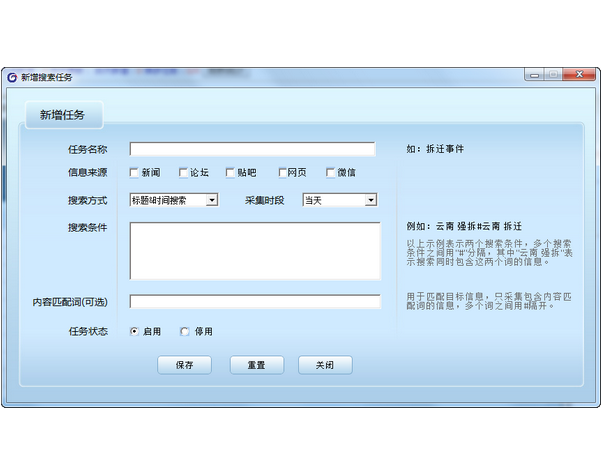Screen dimensions: 603x476
Task: Click the 信息来源 label
Action: 88,172
